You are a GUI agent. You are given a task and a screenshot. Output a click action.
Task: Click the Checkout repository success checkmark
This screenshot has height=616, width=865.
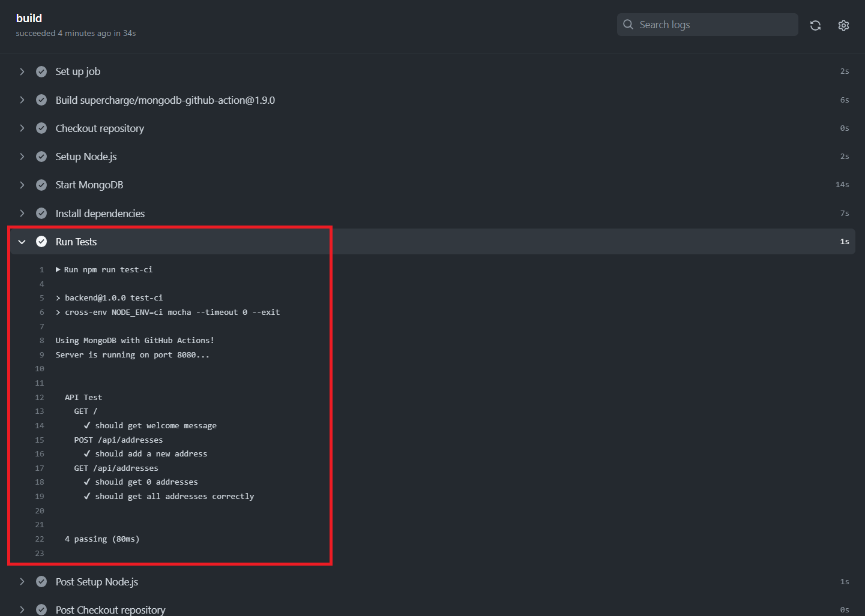tap(41, 128)
